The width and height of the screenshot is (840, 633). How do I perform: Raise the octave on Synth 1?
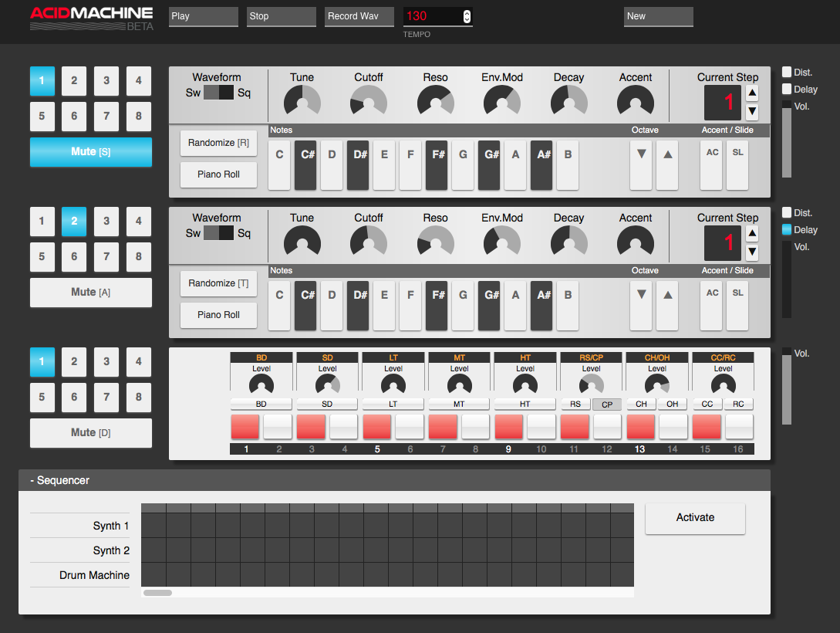[x=667, y=165]
